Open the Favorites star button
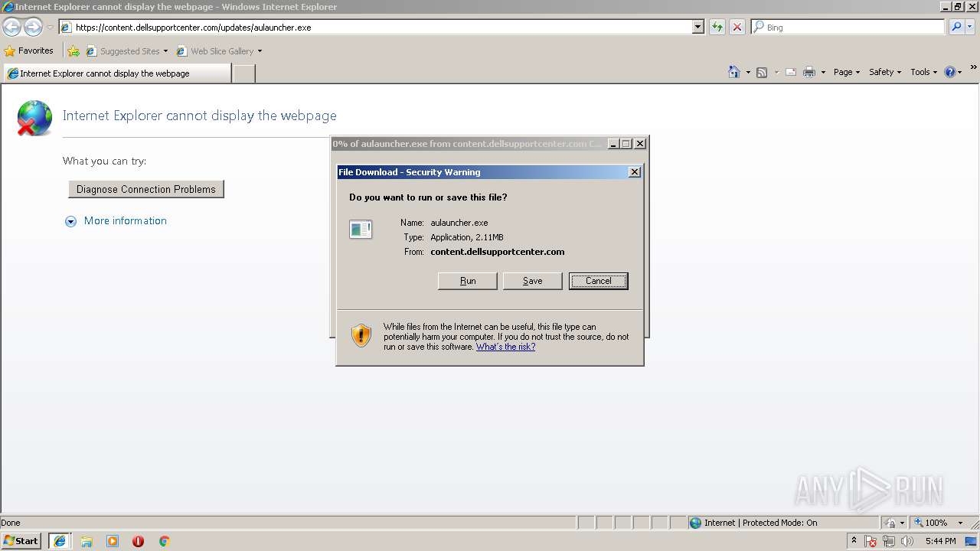This screenshot has width=980, height=551. click(29, 51)
